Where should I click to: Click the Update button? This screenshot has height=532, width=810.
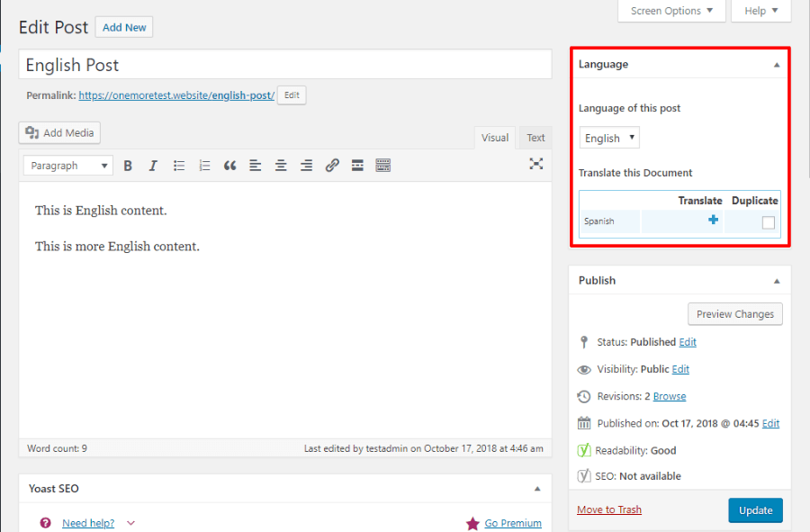pyautogui.click(x=755, y=510)
